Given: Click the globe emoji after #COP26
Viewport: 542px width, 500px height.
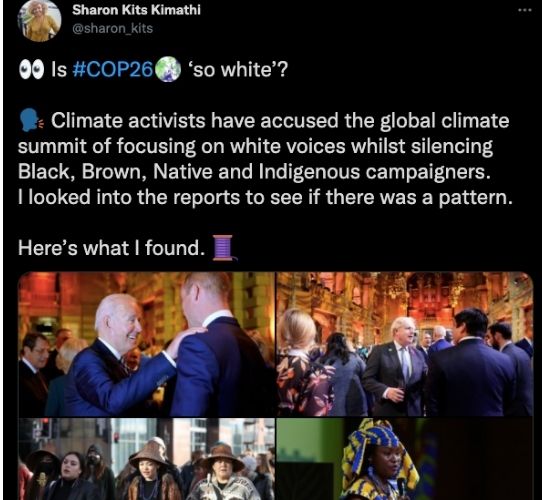Looking at the screenshot, I should coord(168,70).
